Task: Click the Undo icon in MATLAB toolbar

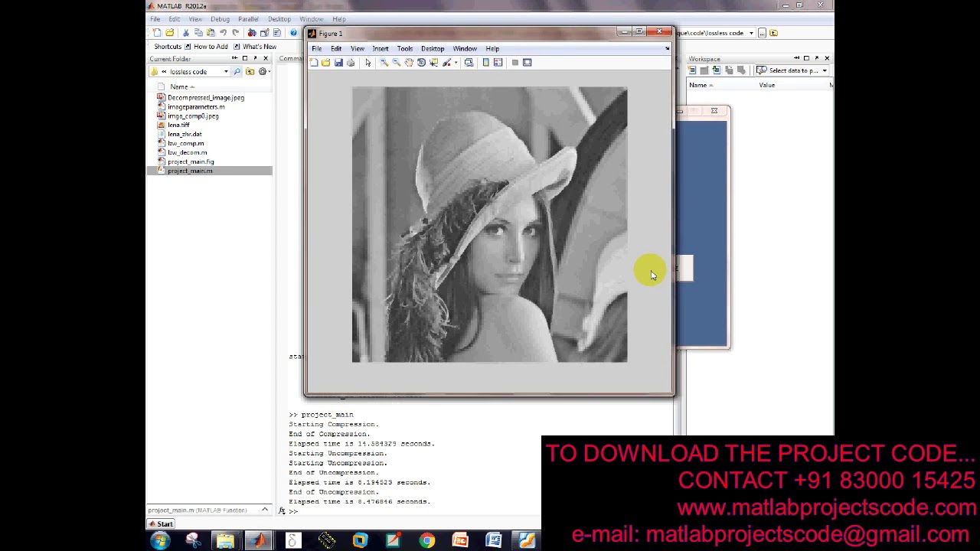Action: pos(223,32)
